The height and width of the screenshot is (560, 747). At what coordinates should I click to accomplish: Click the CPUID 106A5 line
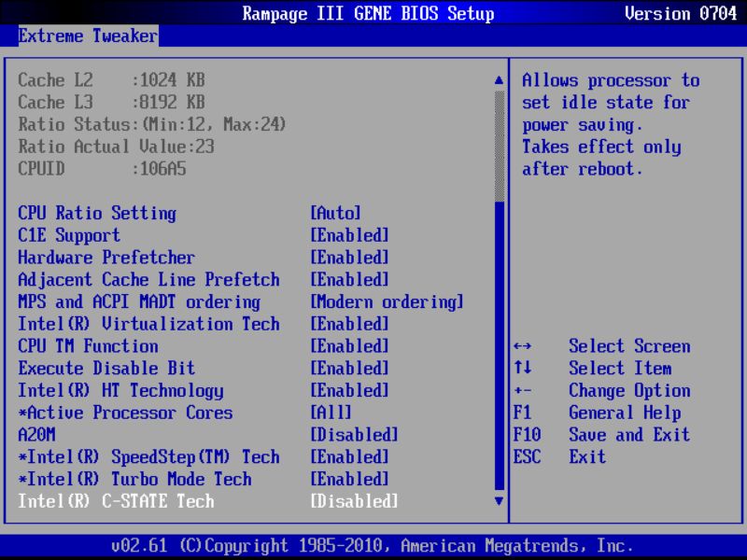click(x=102, y=169)
